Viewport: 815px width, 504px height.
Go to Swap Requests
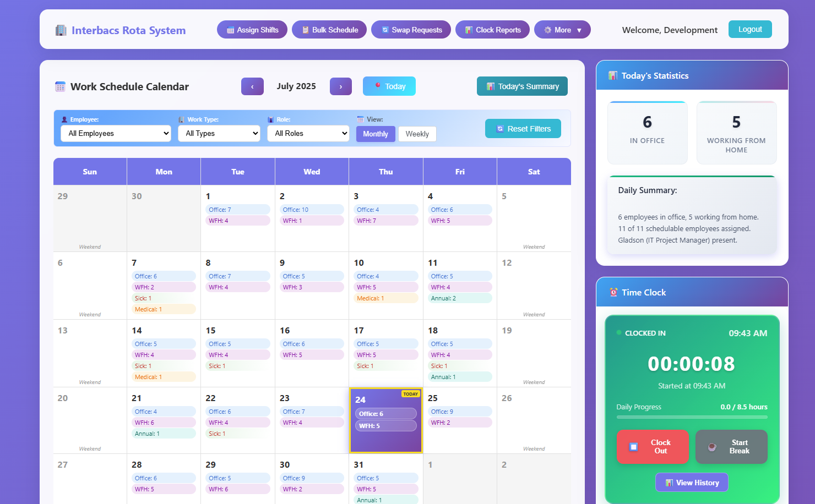[x=411, y=30]
